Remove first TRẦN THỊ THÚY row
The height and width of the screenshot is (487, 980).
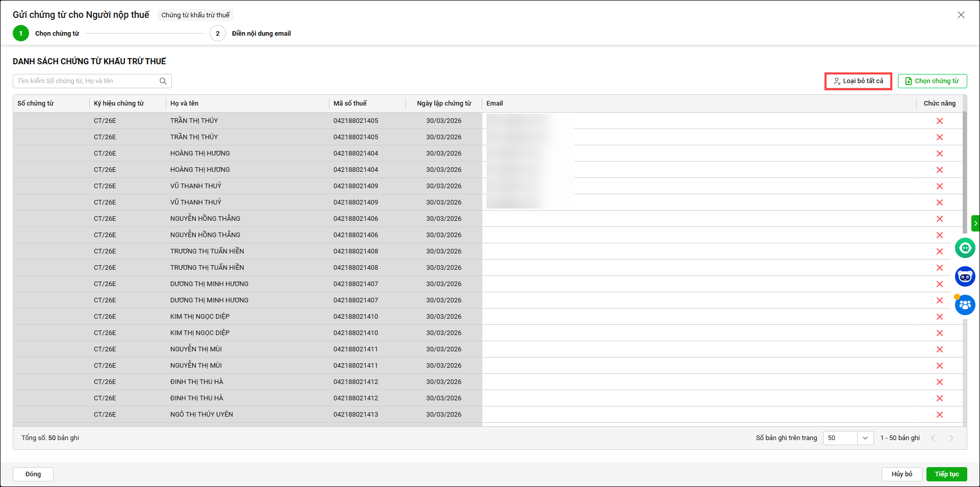click(x=939, y=121)
